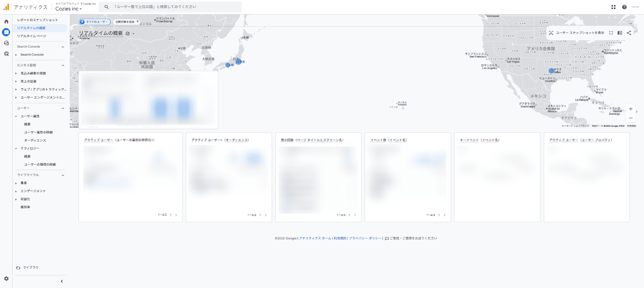Share this report icon
Image resolution: width=644 pixels, height=288 pixels.
pyautogui.click(x=629, y=33)
